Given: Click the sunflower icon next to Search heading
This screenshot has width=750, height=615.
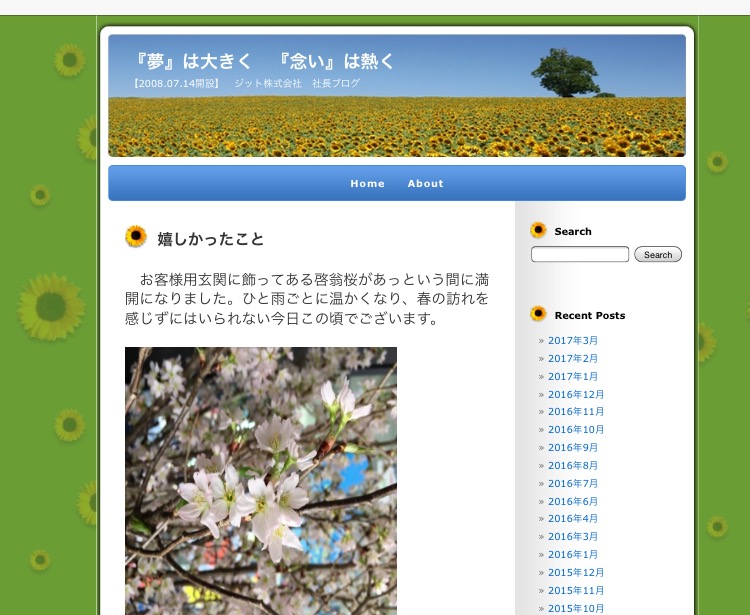Looking at the screenshot, I should pos(538,230).
